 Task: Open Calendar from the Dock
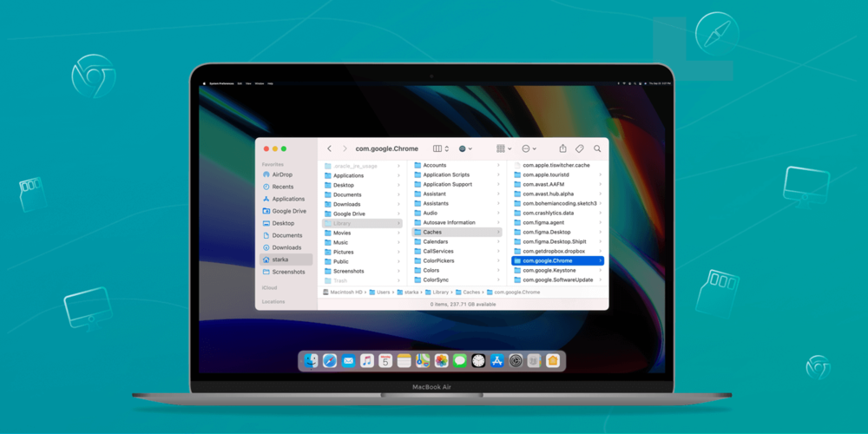pos(385,361)
